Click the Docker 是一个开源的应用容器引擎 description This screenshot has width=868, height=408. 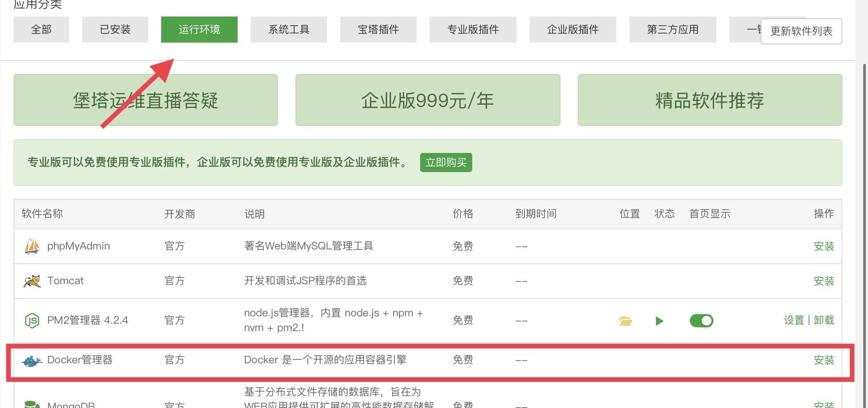tap(325, 360)
